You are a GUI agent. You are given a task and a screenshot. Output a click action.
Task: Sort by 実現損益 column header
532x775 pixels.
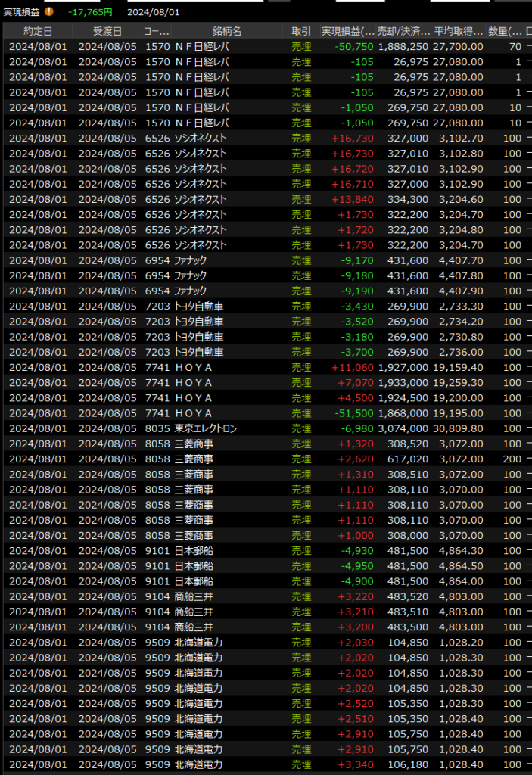pos(347,31)
